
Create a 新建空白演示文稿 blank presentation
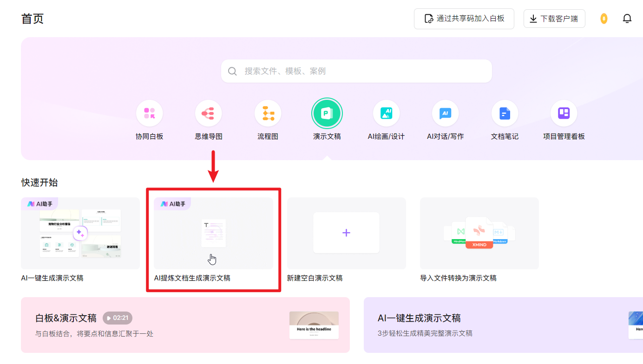[x=346, y=233]
